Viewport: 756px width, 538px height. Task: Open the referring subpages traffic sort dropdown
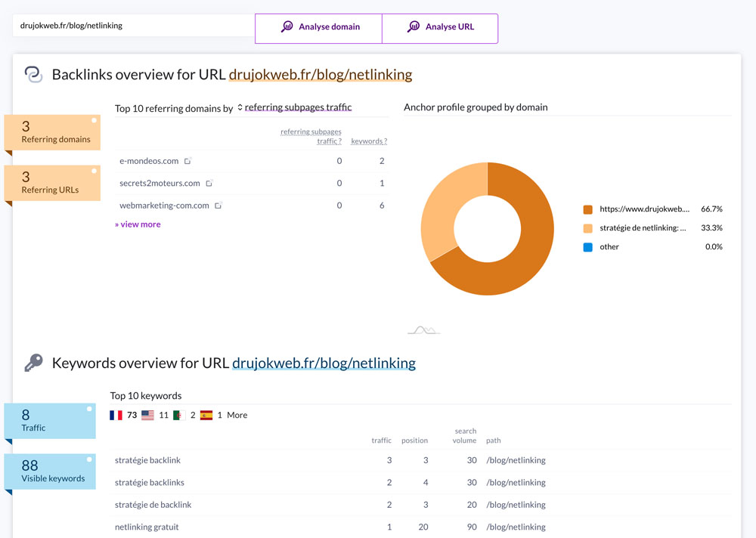coord(295,107)
